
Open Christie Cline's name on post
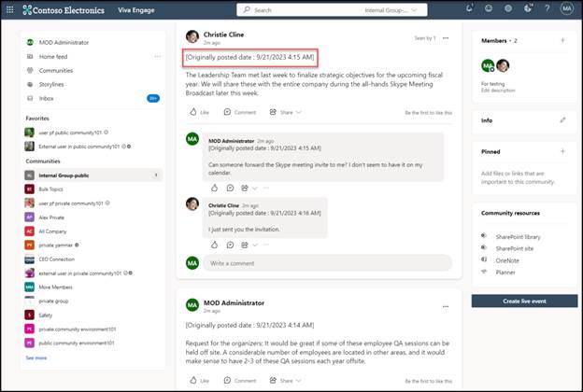coord(223,35)
